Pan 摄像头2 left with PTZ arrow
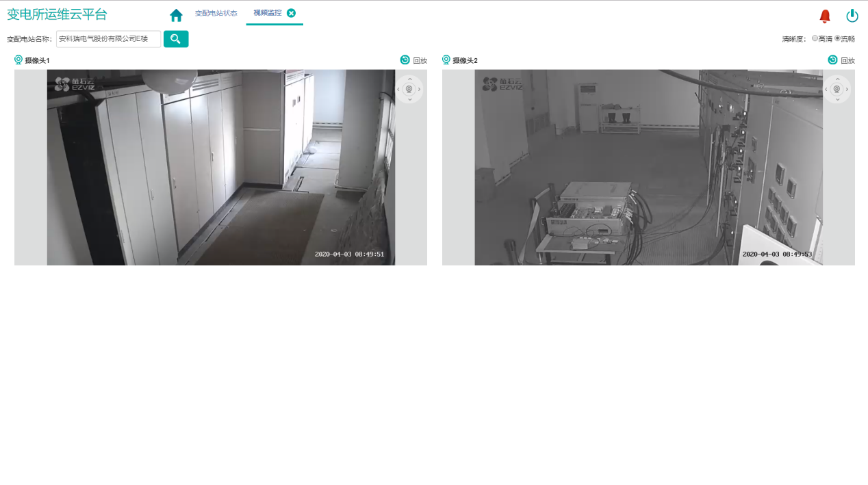Viewport: 868px width, 485px height. click(826, 89)
